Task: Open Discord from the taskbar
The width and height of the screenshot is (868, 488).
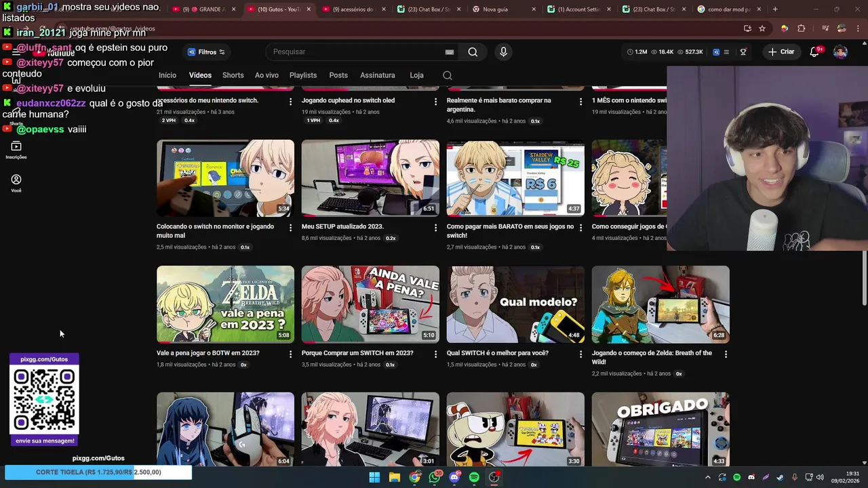Action: (x=454, y=477)
